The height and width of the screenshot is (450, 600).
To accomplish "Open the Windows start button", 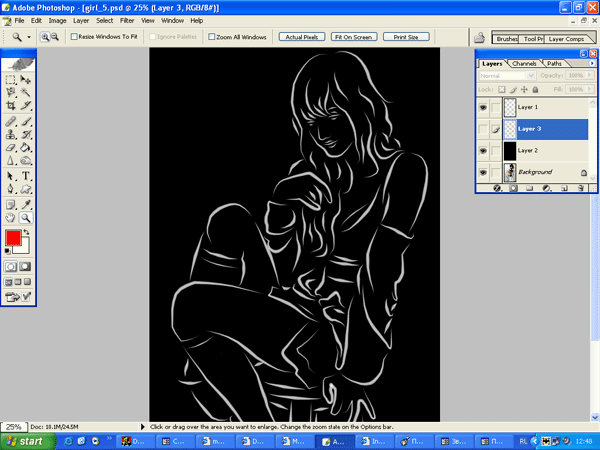I will 27,442.
